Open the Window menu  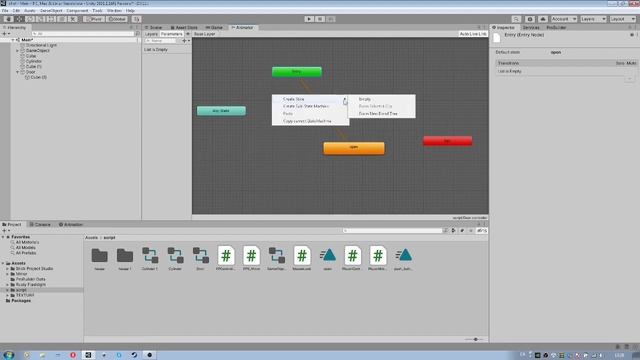tap(114, 11)
